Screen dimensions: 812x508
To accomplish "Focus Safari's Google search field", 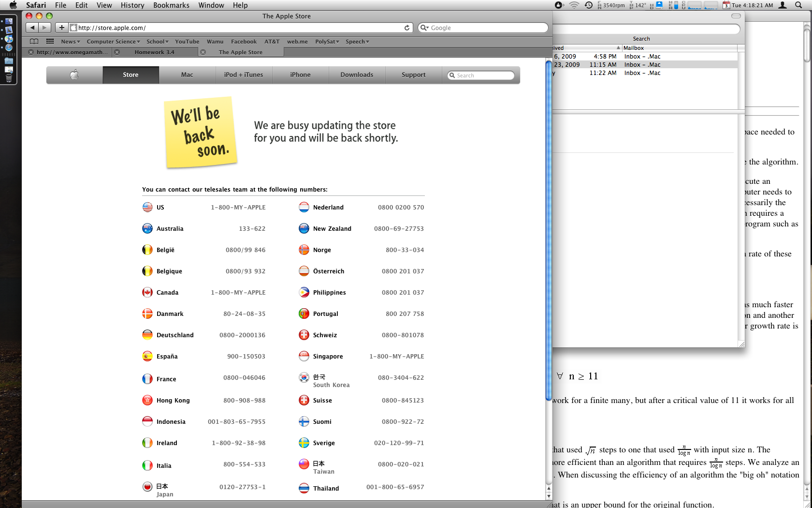I will pos(483,28).
